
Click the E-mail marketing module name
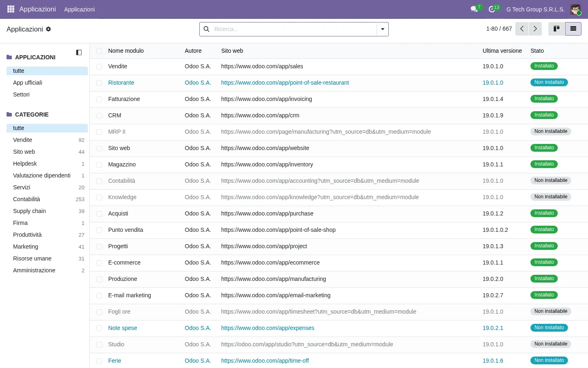[x=129, y=295]
